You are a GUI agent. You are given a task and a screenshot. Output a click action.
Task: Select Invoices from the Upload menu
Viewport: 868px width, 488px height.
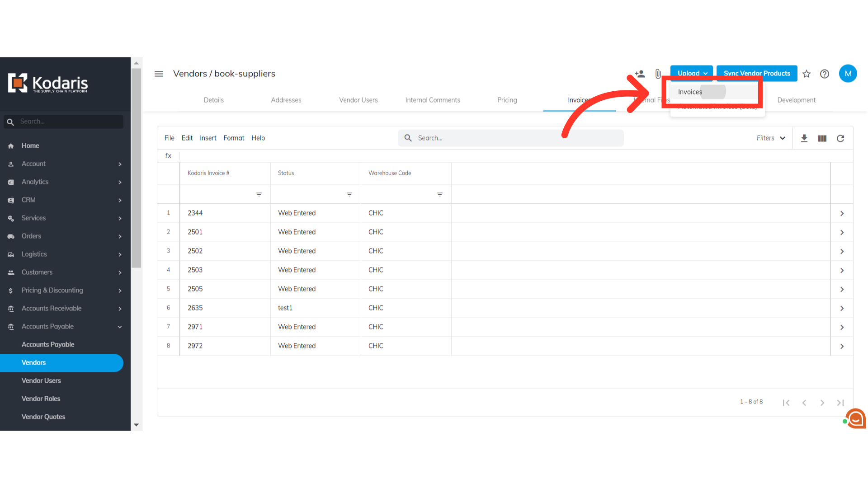point(690,92)
